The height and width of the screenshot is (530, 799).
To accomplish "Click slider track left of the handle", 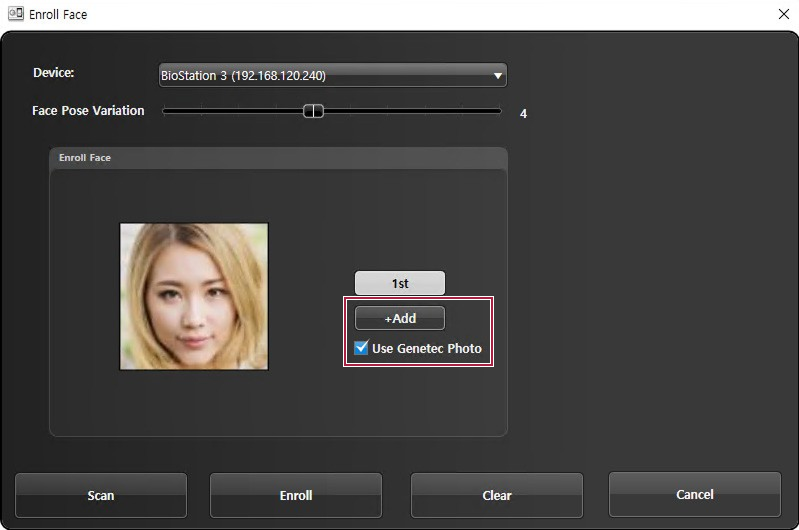I will 230,111.
